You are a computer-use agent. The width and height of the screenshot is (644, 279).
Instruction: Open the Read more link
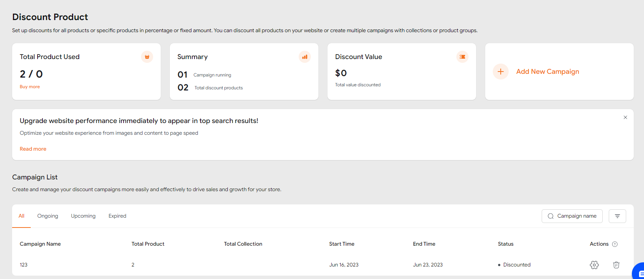click(x=33, y=149)
